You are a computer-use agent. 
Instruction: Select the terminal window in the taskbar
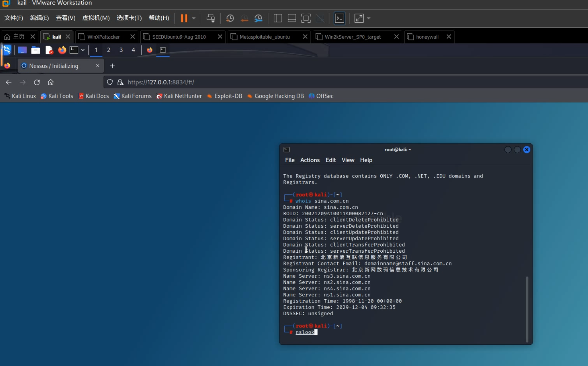point(163,50)
